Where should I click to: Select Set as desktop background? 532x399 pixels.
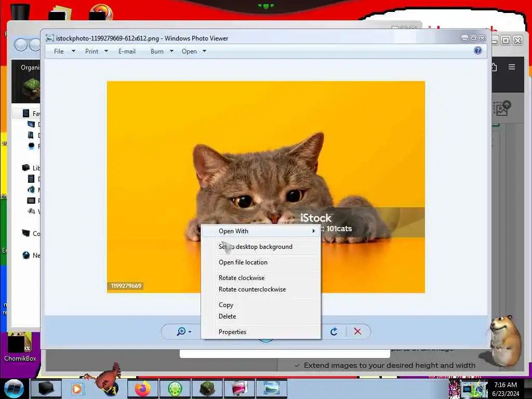click(261, 247)
